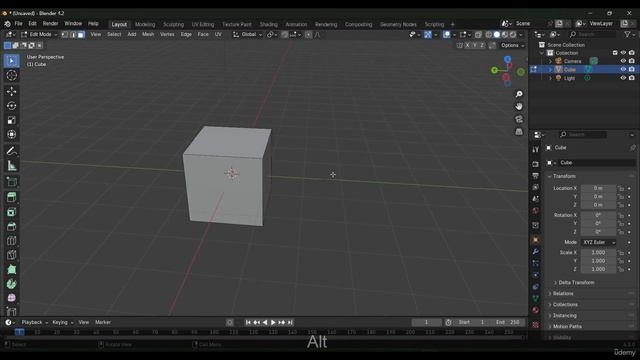Select the Inset Faces tool
This screenshot has height=360, width=640.
click(11, 212)
